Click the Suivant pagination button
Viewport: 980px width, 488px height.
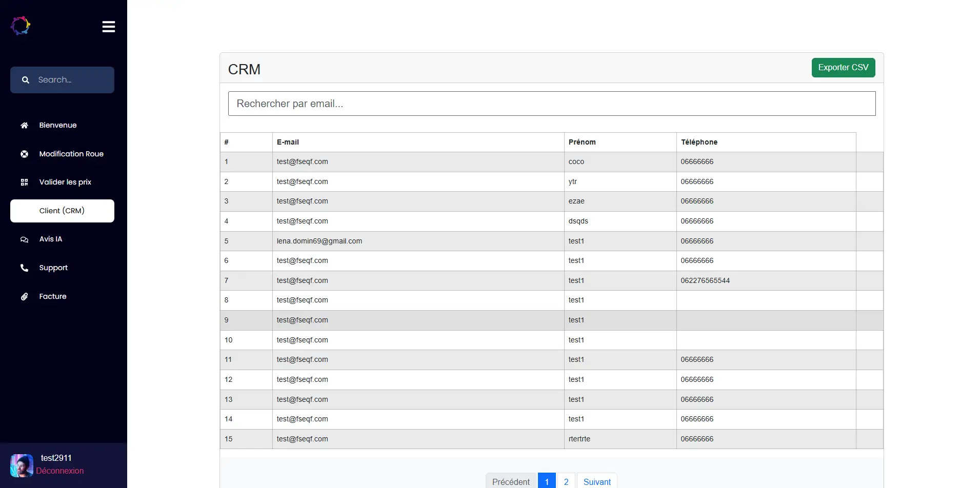pos(597,481)
